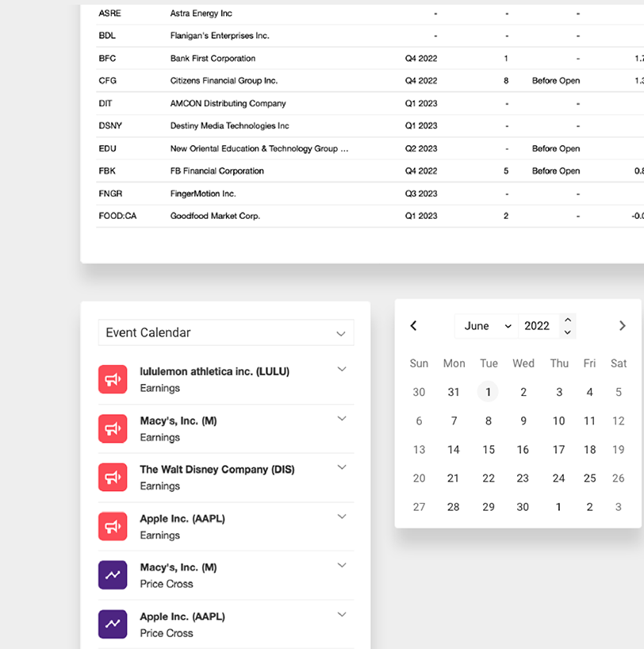This screenshot has height=649, width=644.
Task: Click the FOOD:CA ticker symbol
Action: tap(117, 216)
